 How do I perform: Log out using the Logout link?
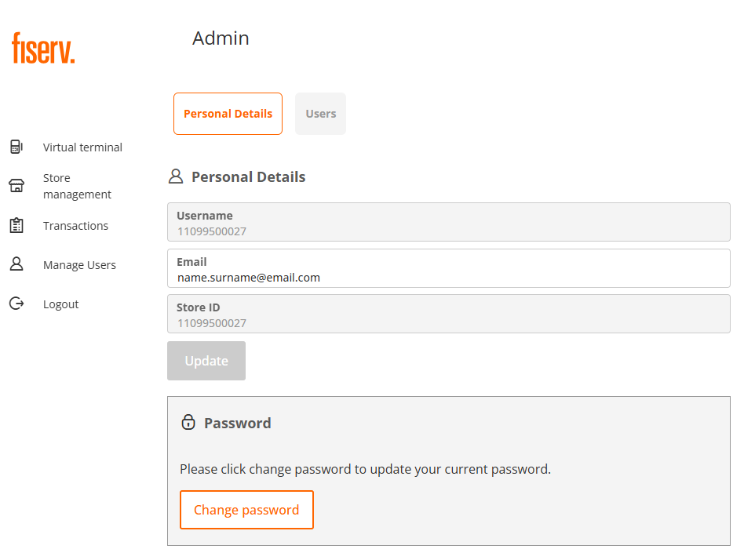[60, 304]
